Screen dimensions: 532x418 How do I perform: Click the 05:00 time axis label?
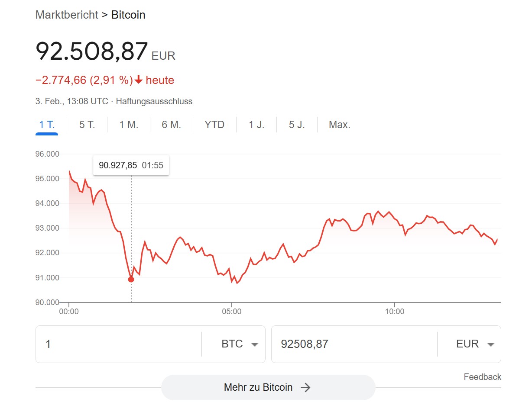(x=232, y=311)
